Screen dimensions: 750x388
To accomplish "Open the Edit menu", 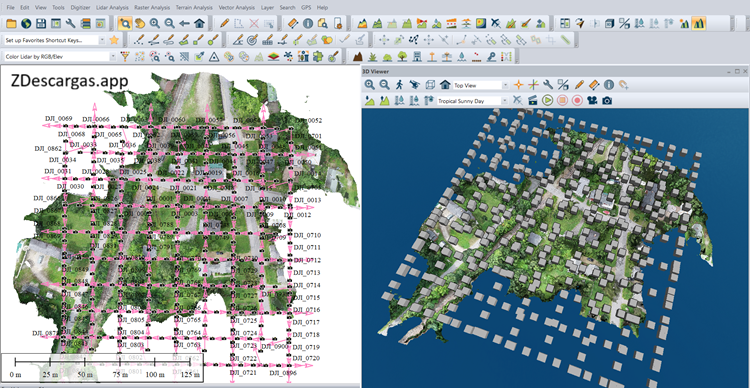I will tap(25, 8).
